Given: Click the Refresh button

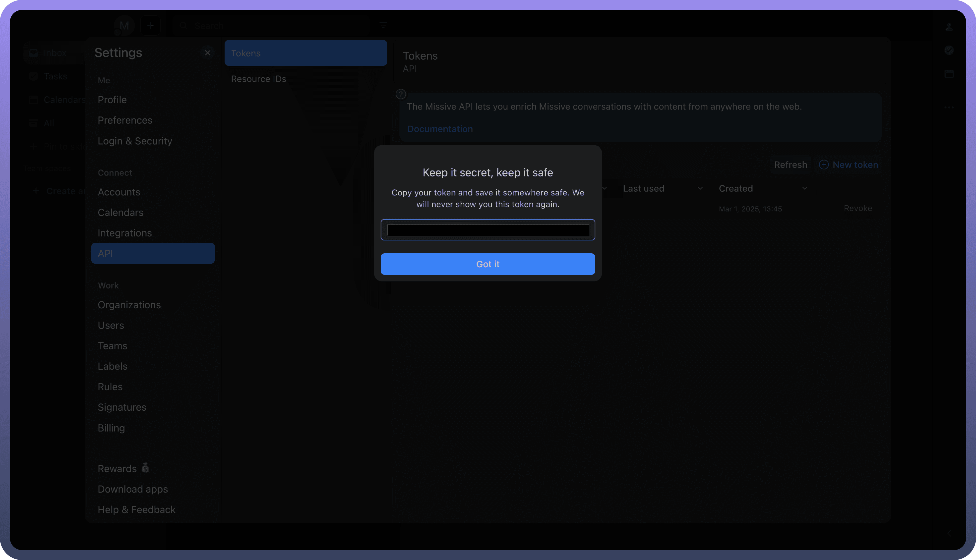Looking at the screenshot, I should click(790, 165).
